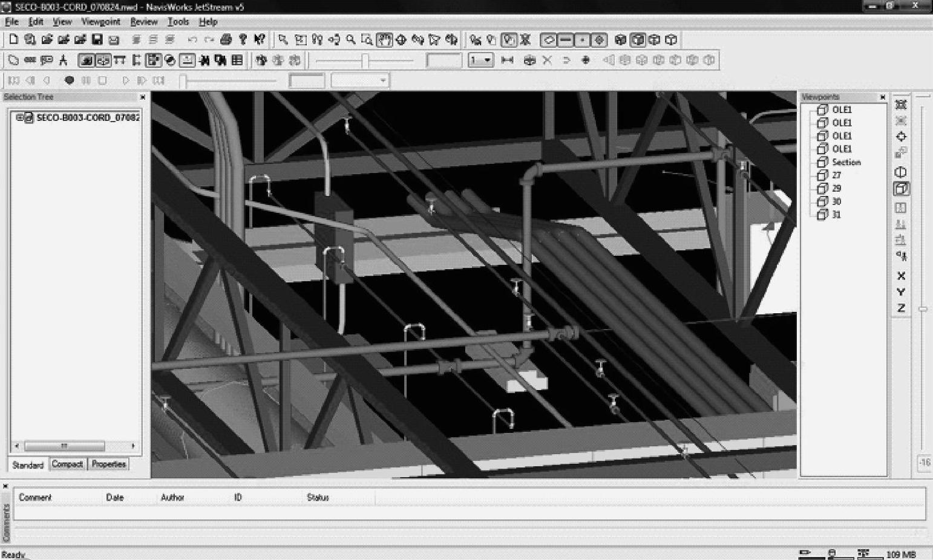
Task: Choose the hand Pan navigation tool
Action: (384, 40)
